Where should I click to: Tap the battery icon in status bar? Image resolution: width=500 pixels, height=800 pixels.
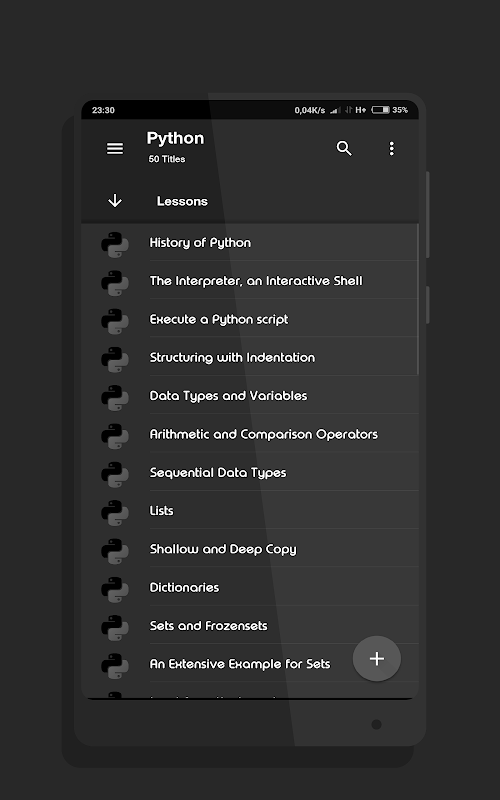pos(381,110)
